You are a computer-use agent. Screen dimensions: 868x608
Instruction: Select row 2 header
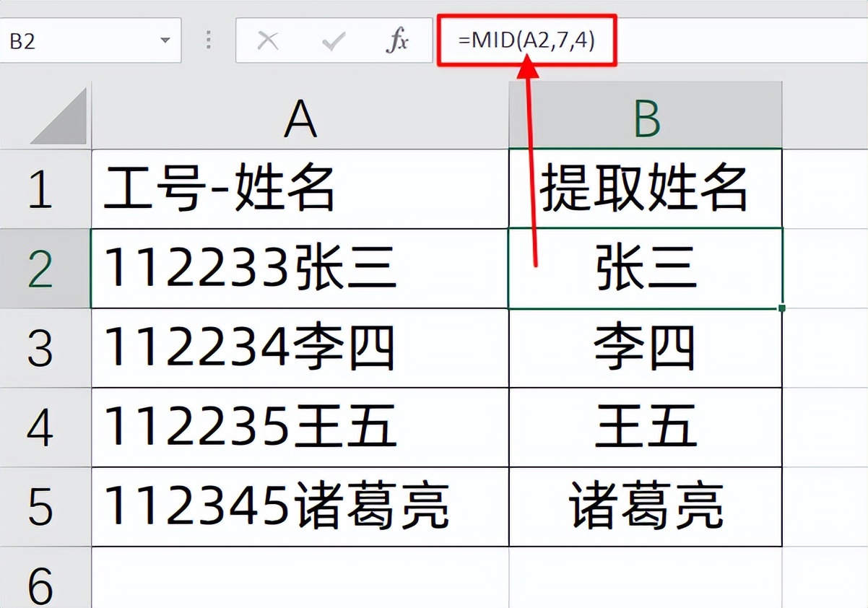click(x=46, y=267)
